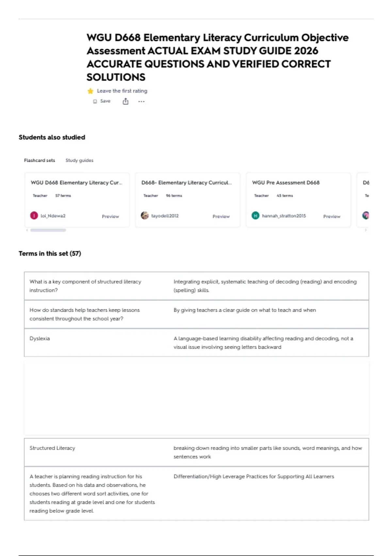392x556 pixels.
Task: Click the horizontal carousel scrollbar thumb
Action: tap(48, 230)
